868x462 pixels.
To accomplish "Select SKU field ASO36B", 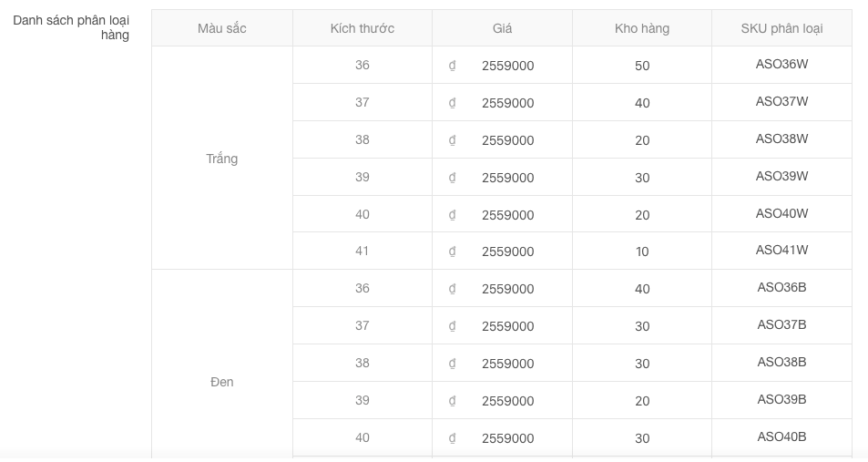I will (781, 288).
